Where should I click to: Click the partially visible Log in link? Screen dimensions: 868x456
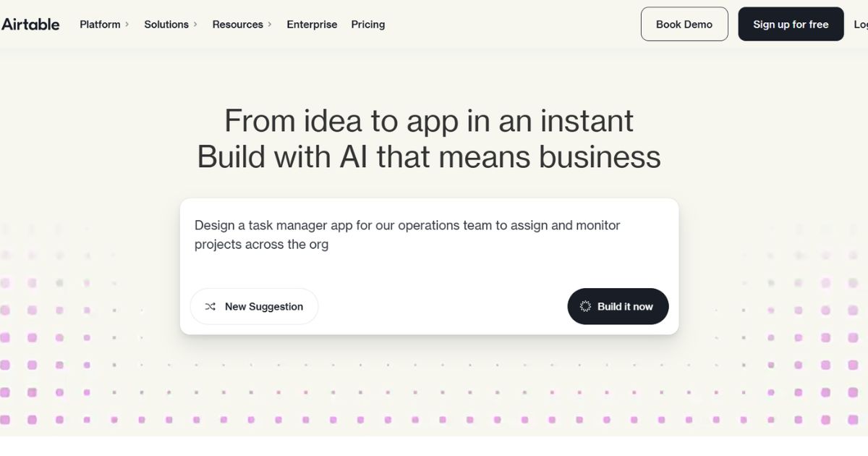(861, 24)
